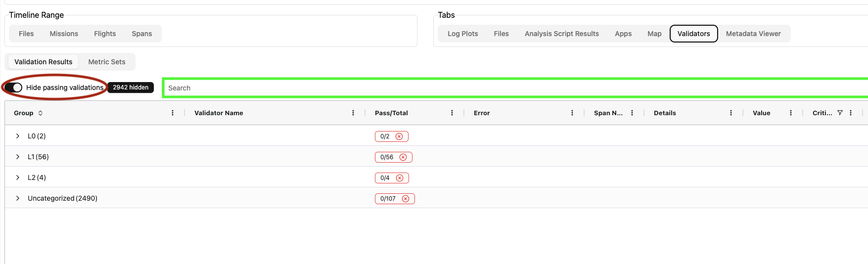The height and width of the screenshot is (264, 868).
Task: Open the Analysis Script Results tab
Action: tap(562, 34)
